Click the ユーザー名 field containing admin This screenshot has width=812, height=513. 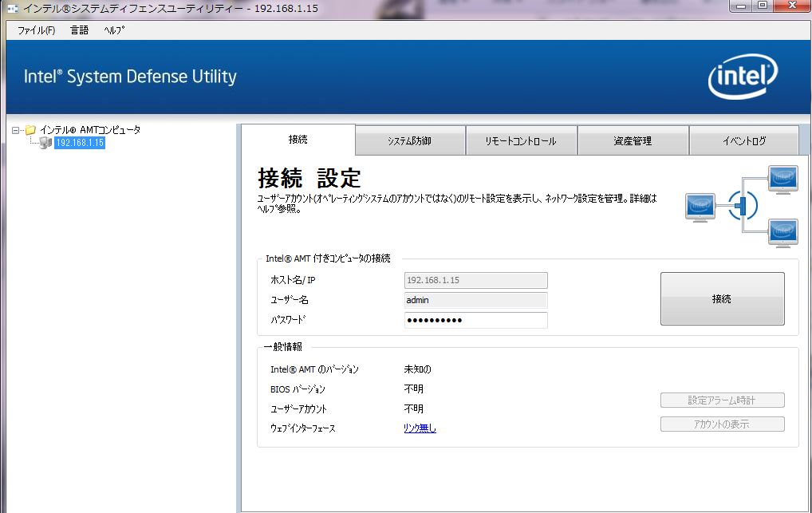(x=475, y=300)
